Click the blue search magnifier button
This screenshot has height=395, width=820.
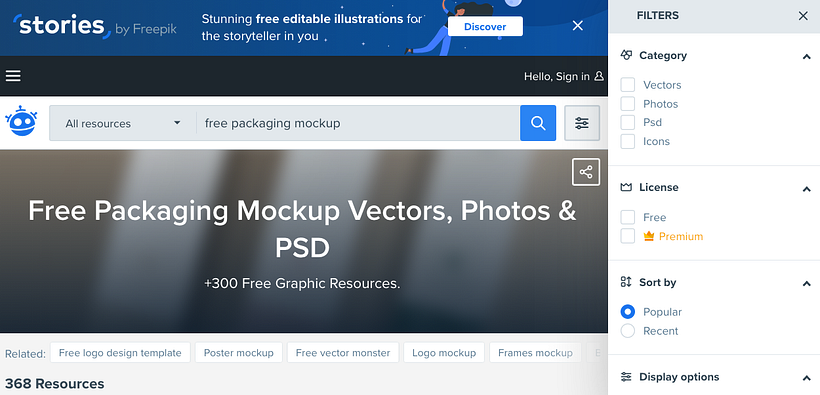pos(538,123)
